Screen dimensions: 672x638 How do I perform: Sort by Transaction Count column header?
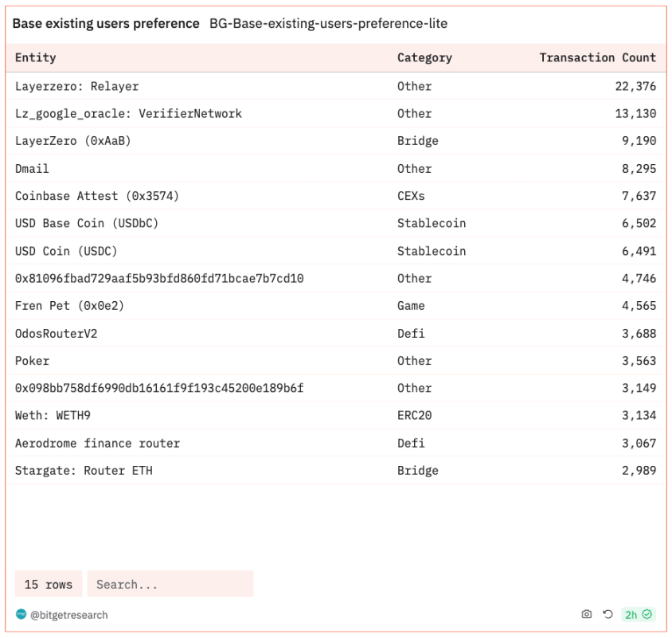[597, 57]
